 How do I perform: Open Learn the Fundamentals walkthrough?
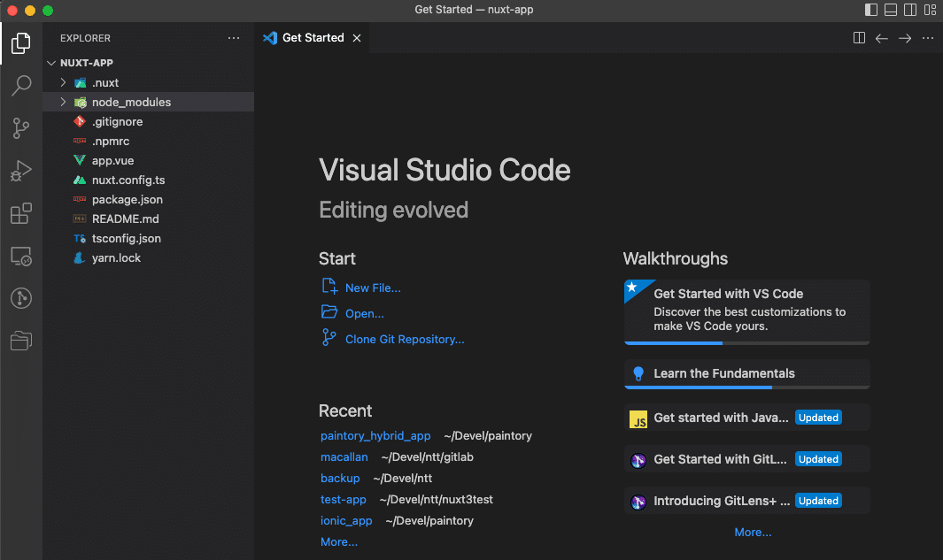[747, 373]
